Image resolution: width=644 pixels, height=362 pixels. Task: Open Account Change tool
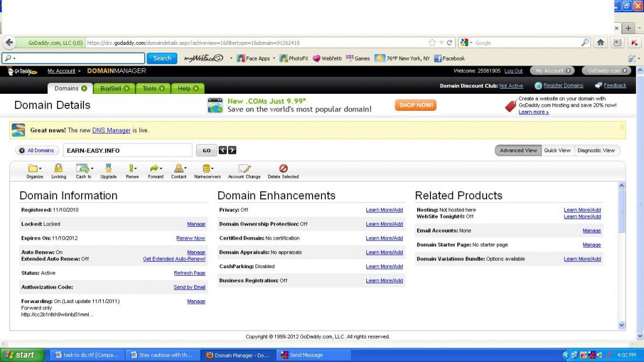click(x=244, y=168)
